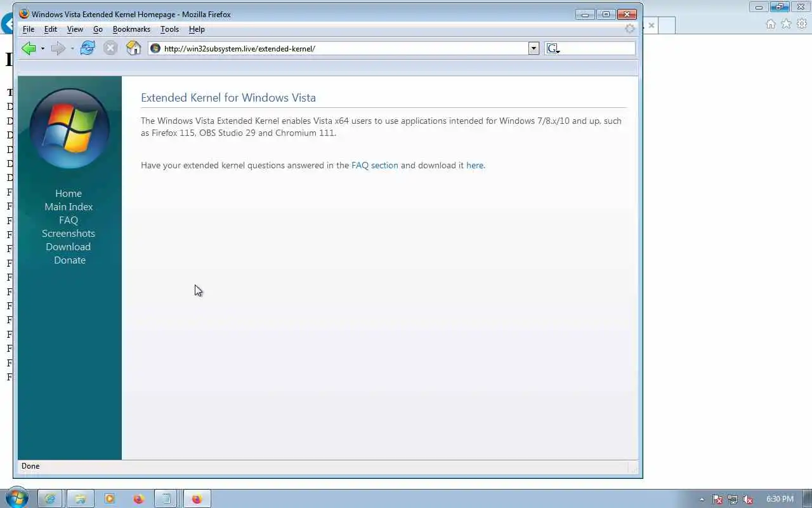Screen dimensions: 812x508
Task: Switch to the active Firefox taskbar button
Action: (197, 499)
